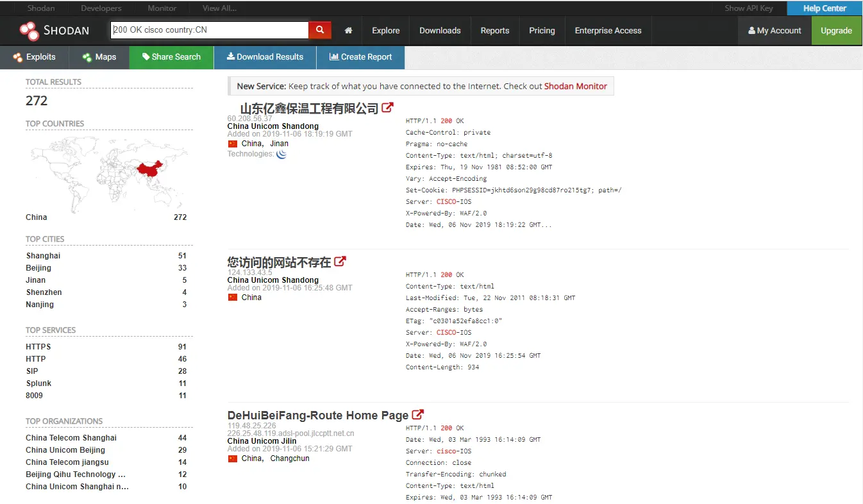Click China Unicom Jilin organization

point(262,441)
